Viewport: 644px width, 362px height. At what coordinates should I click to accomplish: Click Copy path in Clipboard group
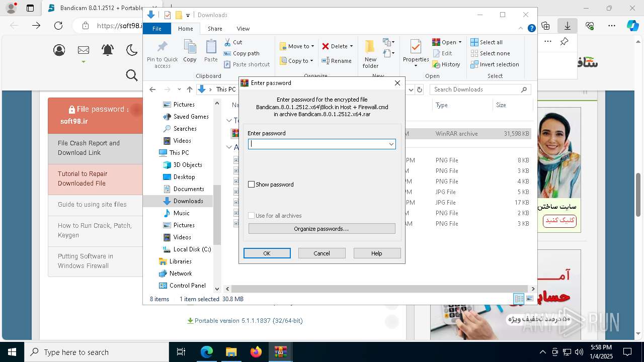pyautogui.click(x=242, y=53)
